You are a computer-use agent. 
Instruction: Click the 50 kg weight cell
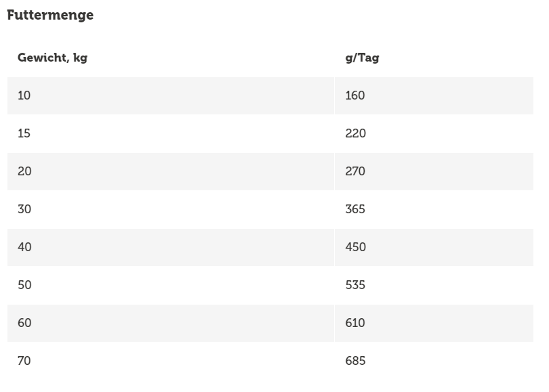click(x=24, y=285)
